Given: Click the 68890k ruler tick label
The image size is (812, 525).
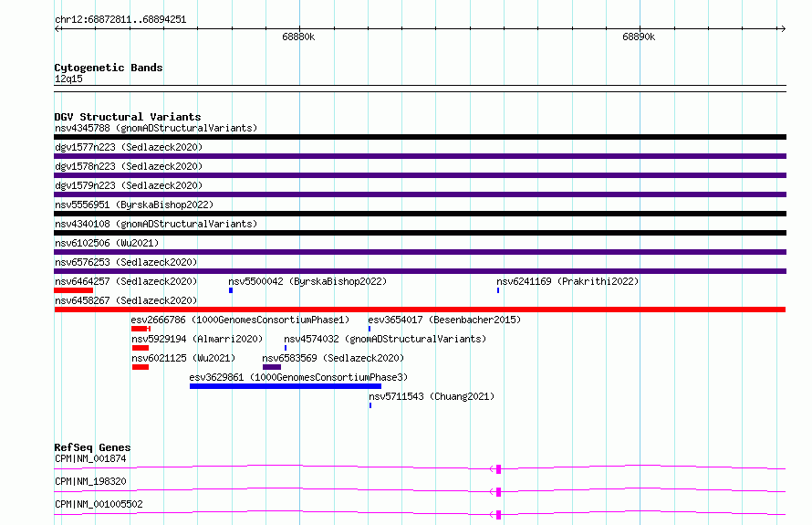Looking at the screenshot, I should click(639, 37).
